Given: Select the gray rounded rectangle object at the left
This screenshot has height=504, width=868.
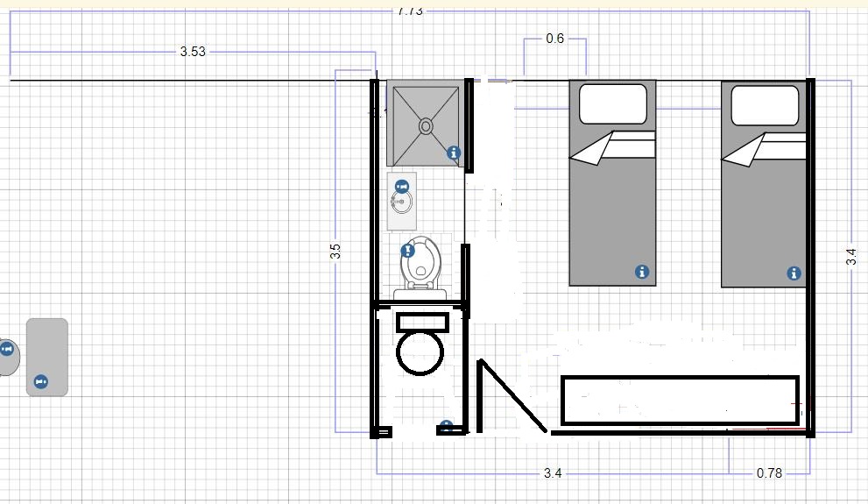Looking at the screenshot, I should pyautogui.click(x=47, y=358).
